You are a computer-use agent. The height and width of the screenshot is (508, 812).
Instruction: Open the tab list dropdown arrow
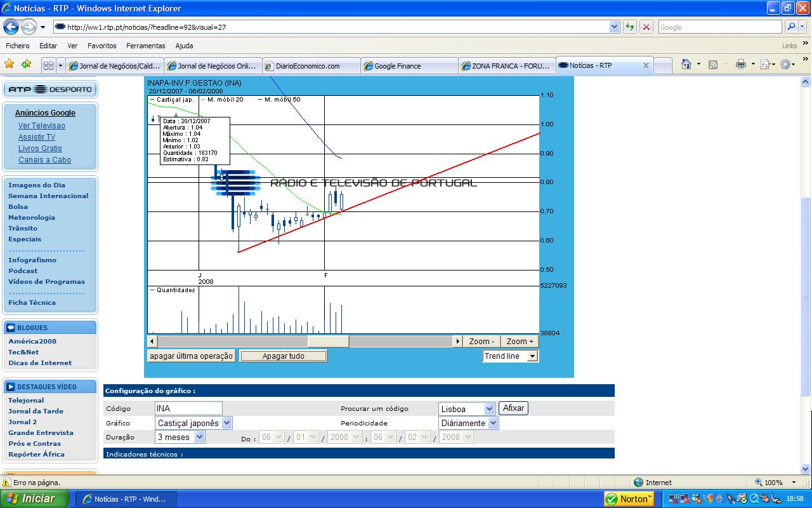point(61,65)
